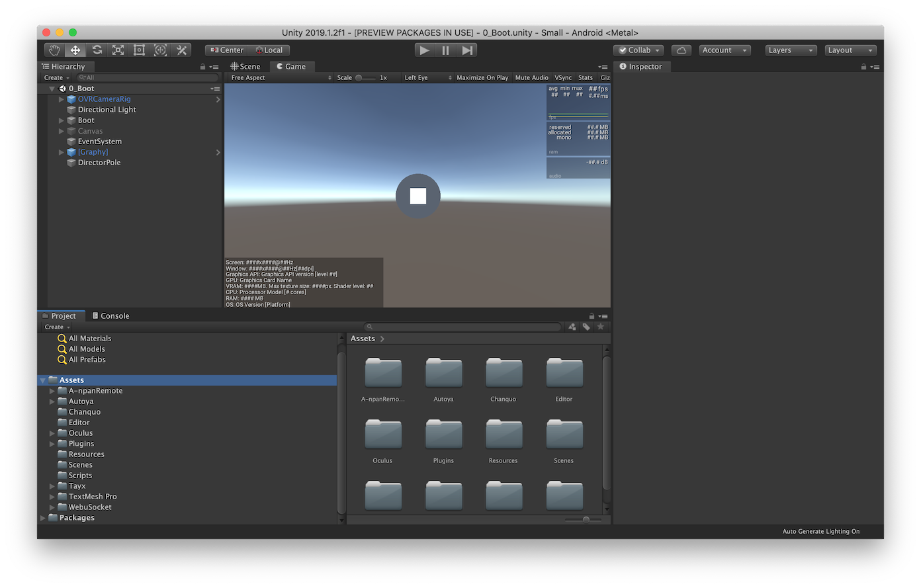
Task: Select the Rect transform tool
Action: [139, 50]
